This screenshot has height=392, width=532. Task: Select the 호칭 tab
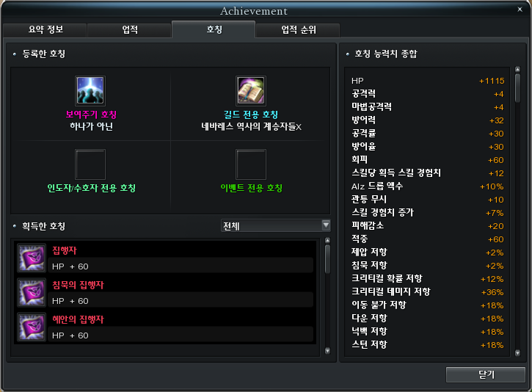point(214,29)
